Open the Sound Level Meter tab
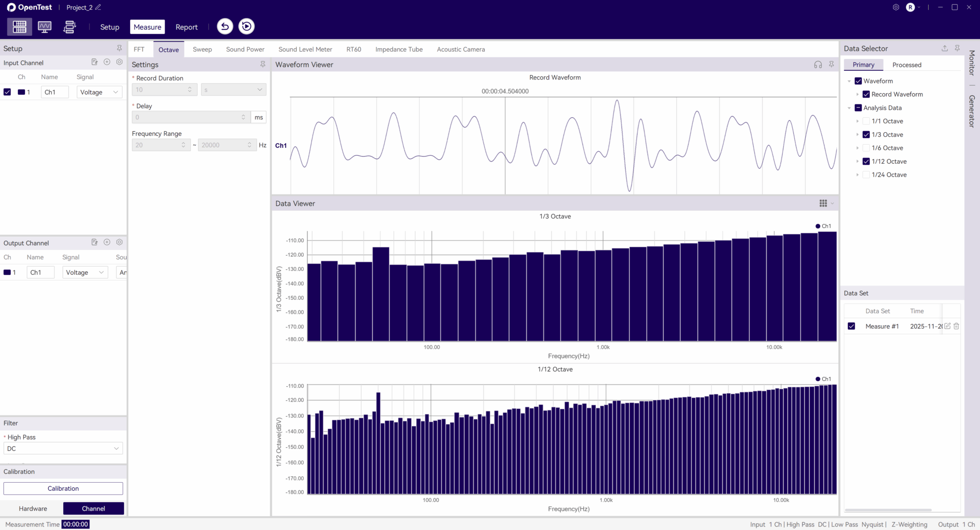 (305, 49)
